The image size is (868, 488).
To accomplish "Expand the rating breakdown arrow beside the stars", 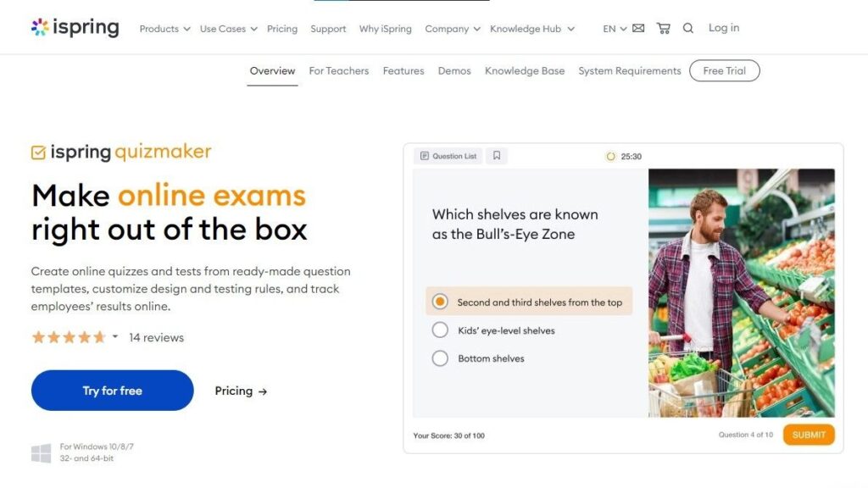I will click(x=115, y=336).
